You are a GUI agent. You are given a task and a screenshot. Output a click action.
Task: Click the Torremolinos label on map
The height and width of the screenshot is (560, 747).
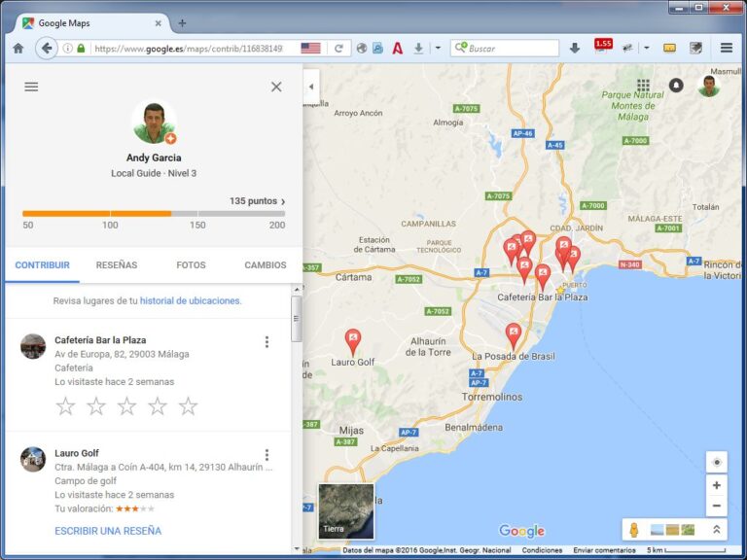pos(492,397)
